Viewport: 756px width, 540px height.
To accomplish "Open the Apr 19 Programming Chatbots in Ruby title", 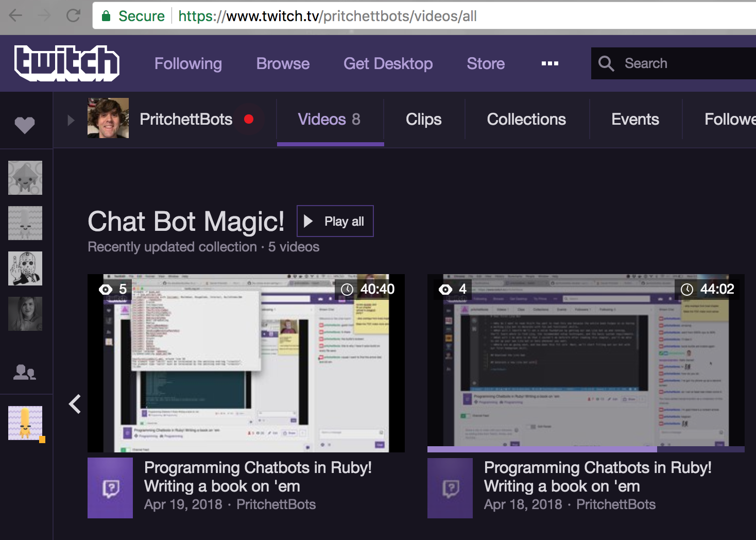I will pos(258,477).
